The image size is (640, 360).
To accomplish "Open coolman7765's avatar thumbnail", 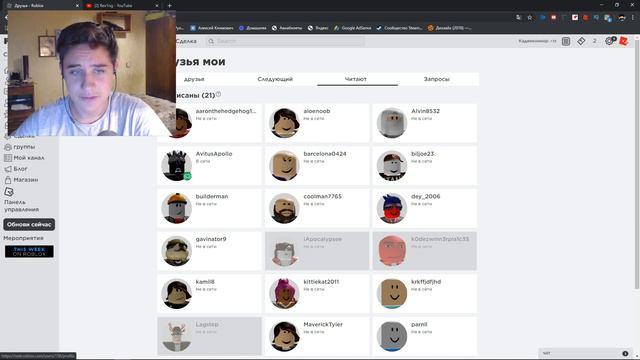I will pyautogui.click(x=284, y=208).
